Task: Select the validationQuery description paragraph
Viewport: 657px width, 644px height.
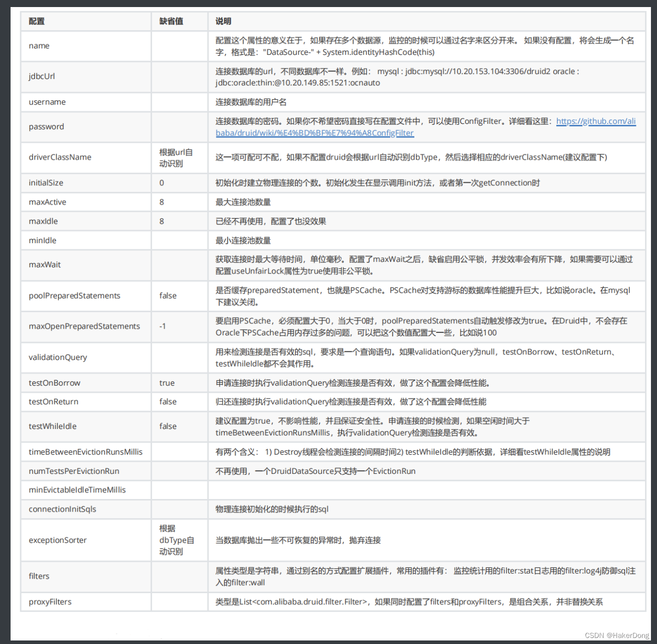Action: pyautogui.click(x=416, y=357)
